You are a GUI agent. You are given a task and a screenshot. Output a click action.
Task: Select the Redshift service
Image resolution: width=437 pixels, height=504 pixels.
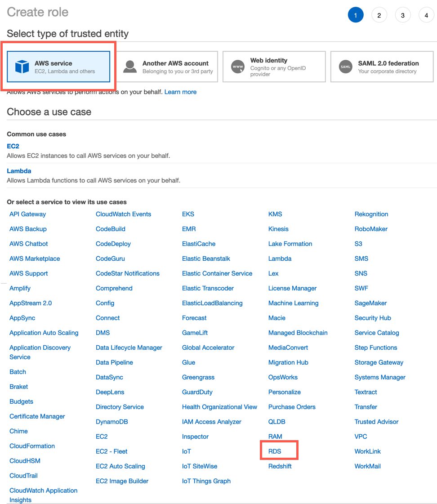coord(280,466)
